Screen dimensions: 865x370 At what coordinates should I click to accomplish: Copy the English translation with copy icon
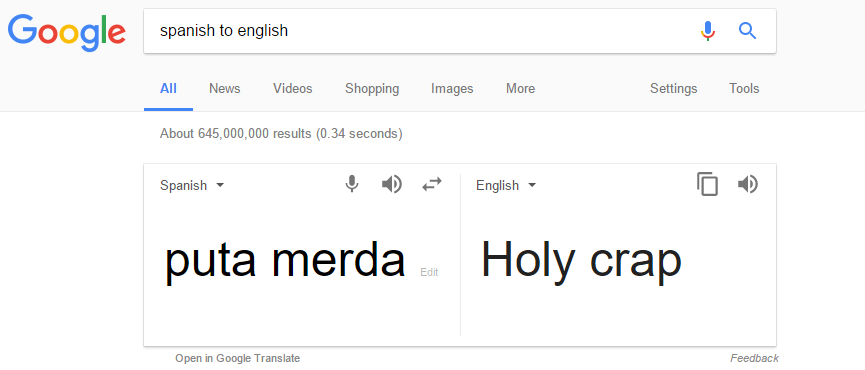[x=708, y=184]
